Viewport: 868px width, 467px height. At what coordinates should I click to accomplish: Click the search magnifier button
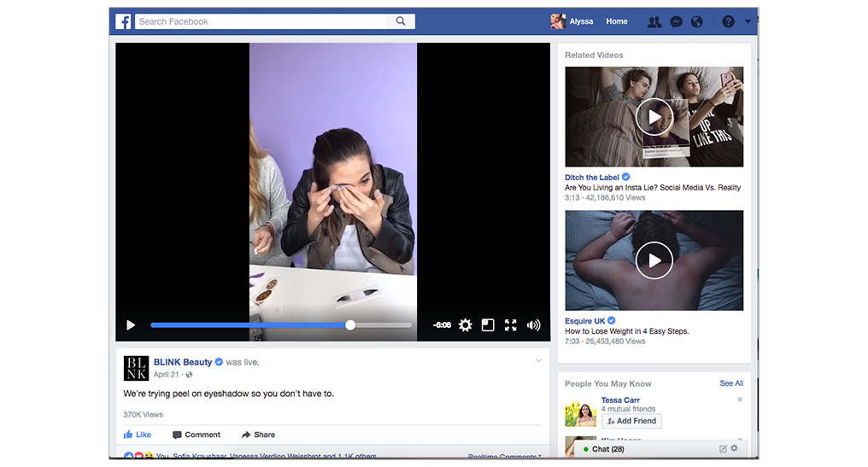pyautogui.click(x=400, y=21)
